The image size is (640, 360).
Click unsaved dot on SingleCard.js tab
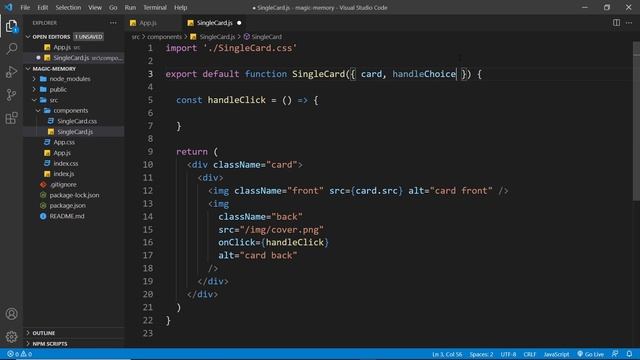tap(239, 23)
